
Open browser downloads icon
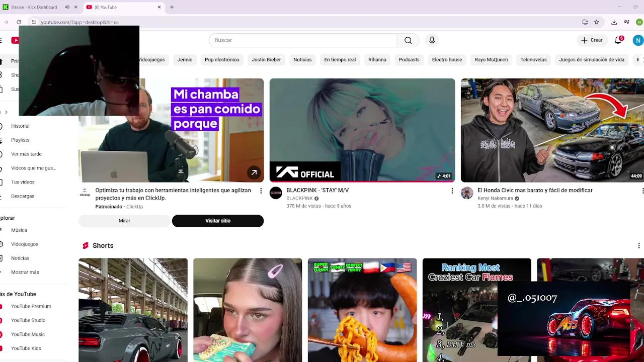click(614, 22)
